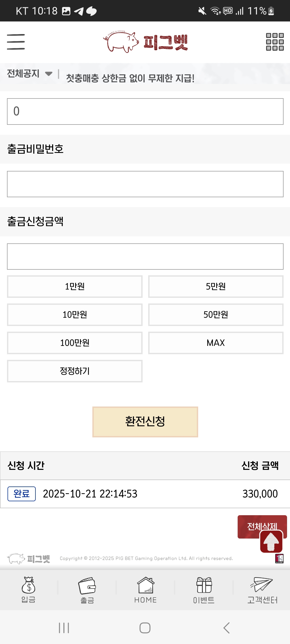Expand the 전체공지 dropdown
The width and height of the screenshot is (290, 644).
(x=30, y=74)
